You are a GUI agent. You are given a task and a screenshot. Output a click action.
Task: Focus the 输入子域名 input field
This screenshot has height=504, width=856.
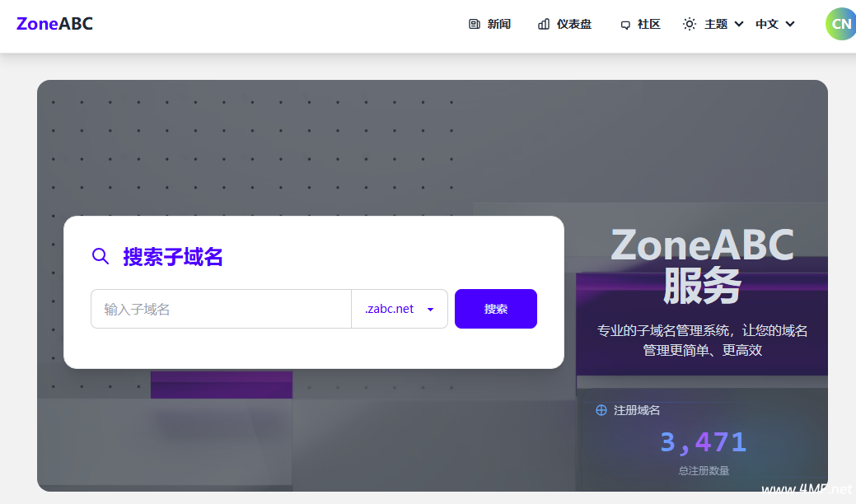[x=221, y=309]
